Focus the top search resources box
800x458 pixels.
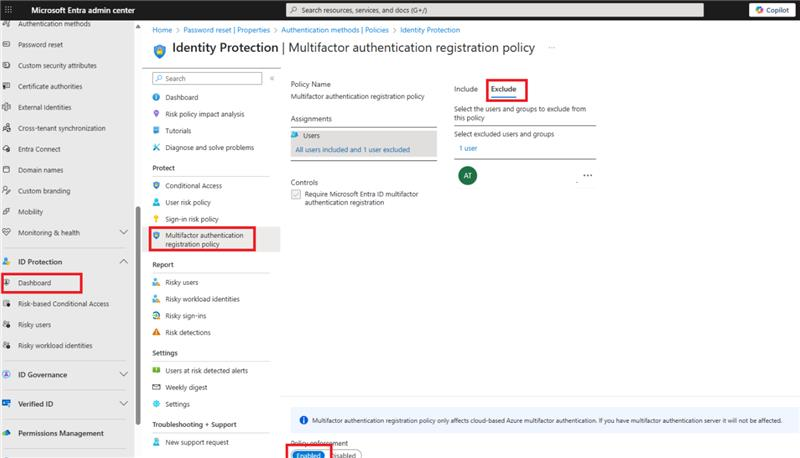click(494, 10)
